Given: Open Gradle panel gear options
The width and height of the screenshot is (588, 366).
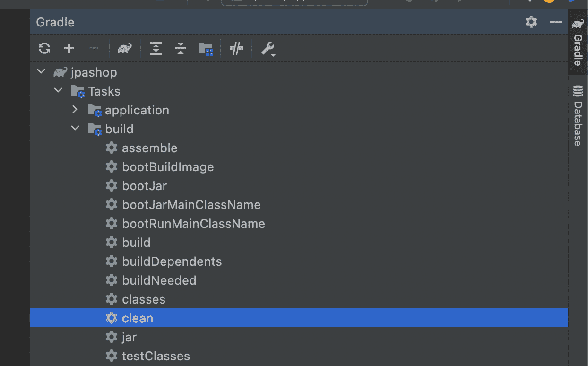Looking at the screenshot, I should [531, 22].
